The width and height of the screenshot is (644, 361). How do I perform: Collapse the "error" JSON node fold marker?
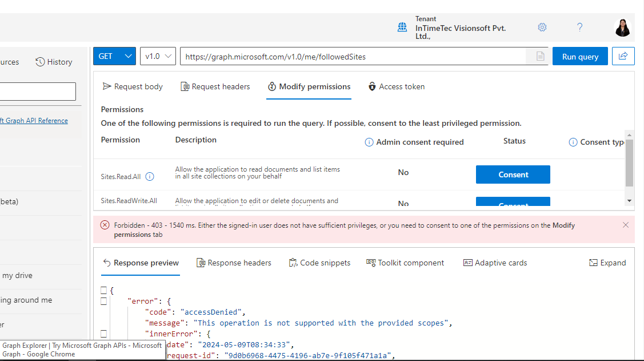pyautogui.click(x=103, y=301)
